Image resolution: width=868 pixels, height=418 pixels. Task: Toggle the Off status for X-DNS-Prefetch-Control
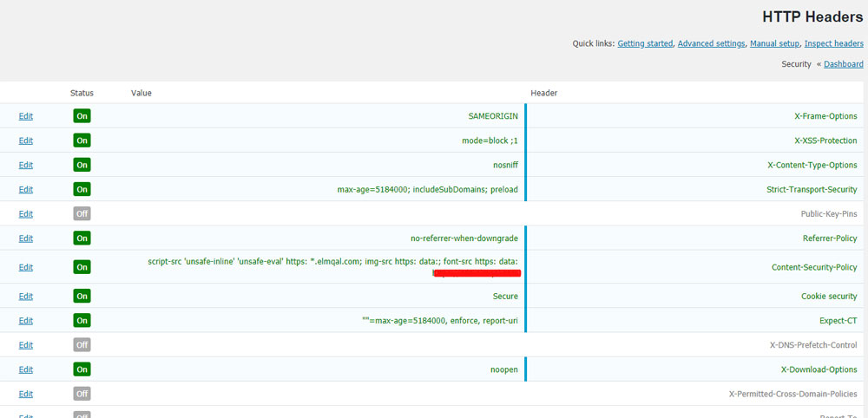coord(82,345)
